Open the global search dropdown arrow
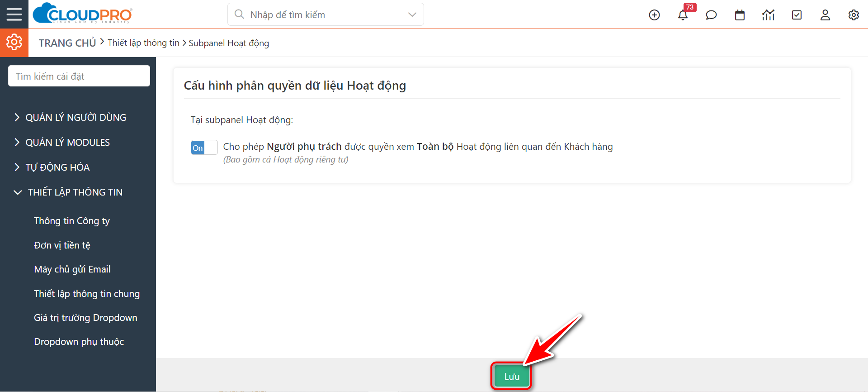Screen dimensions: 868x392 click(412, 14)
